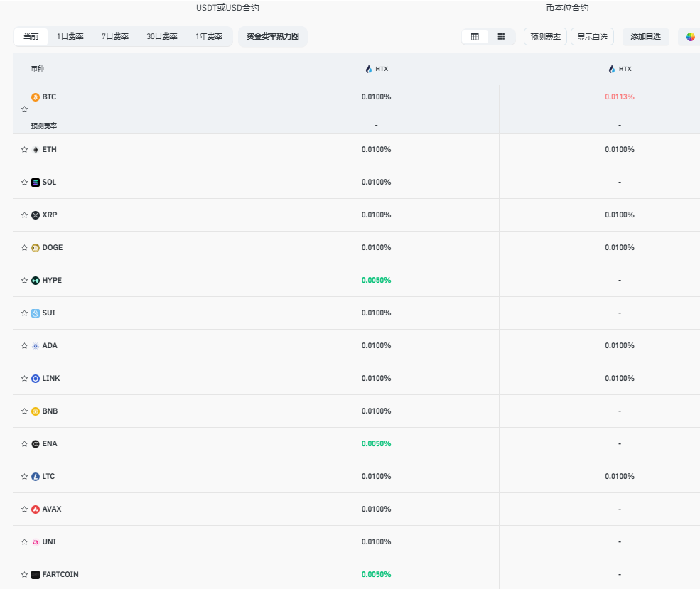Viewport: 700px width, 589px height.
Task: Switch to grid view icon
Action: click(501, 37)
